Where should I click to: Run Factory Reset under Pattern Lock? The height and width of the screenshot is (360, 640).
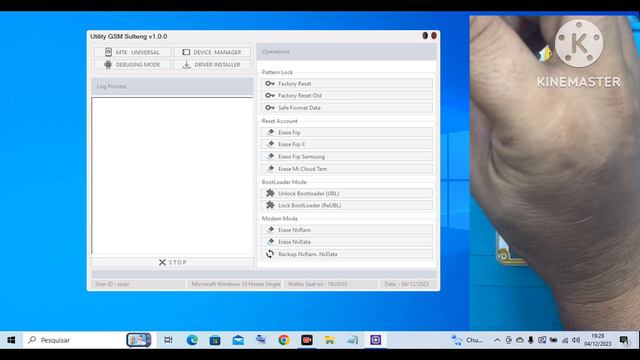(347, 83)
